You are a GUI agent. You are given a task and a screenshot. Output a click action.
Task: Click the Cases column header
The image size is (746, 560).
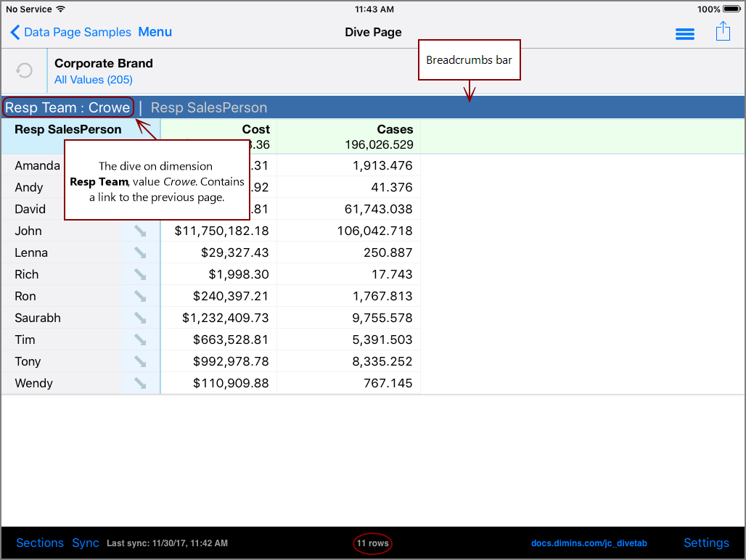[394, 129]
